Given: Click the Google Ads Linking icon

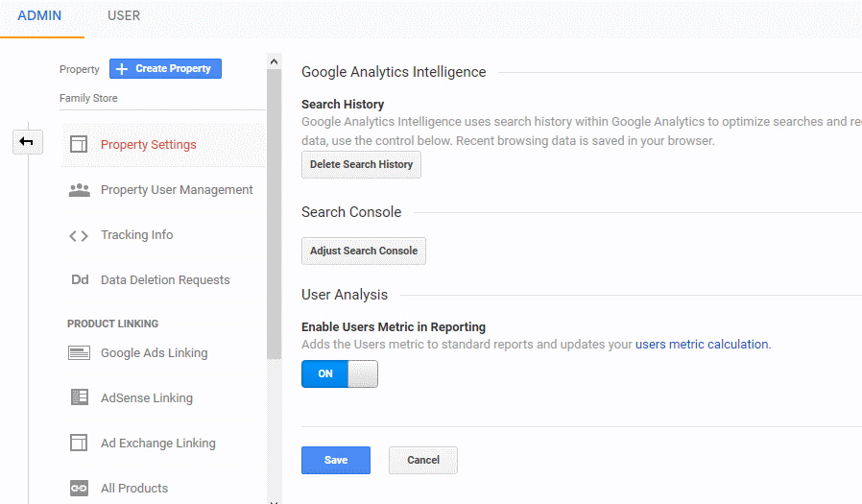Looking at the screenshot, I should point(79,353).
